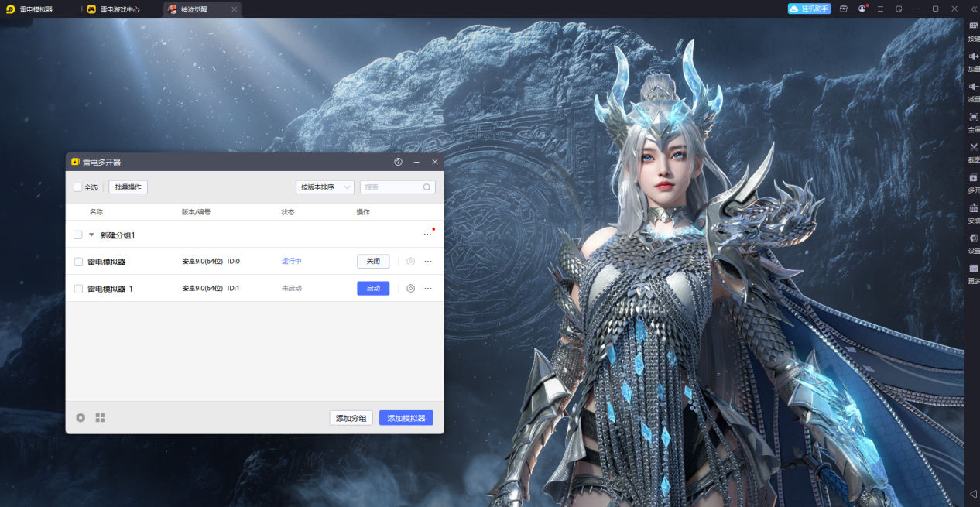This screenshot has height=507, width=980.
Task: Tick the checkbox beside 雷电模拟器-1
Action: tap(78, 289)
